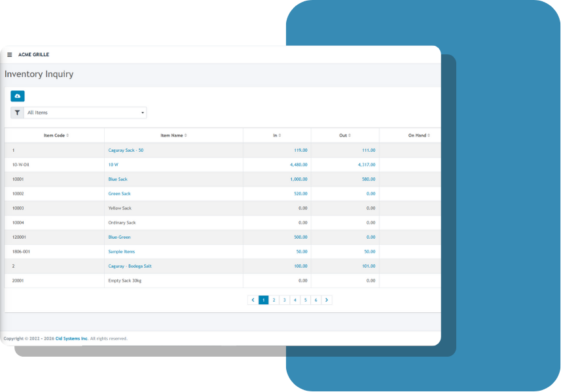Viewport: 561px width, 392px height.
Task: Click the filter funnel icon
Action: pyautogui.click(x=17, y=113)
